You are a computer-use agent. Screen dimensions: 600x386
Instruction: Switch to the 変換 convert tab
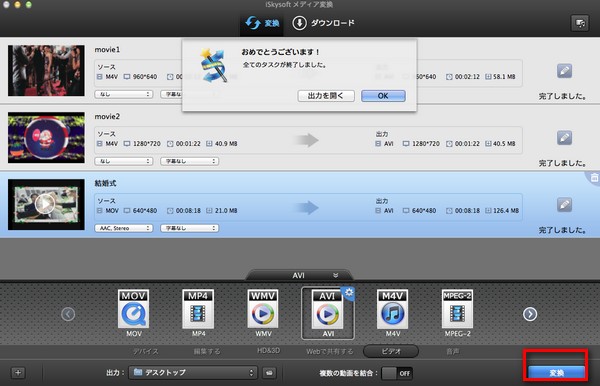tap(262, 23)
